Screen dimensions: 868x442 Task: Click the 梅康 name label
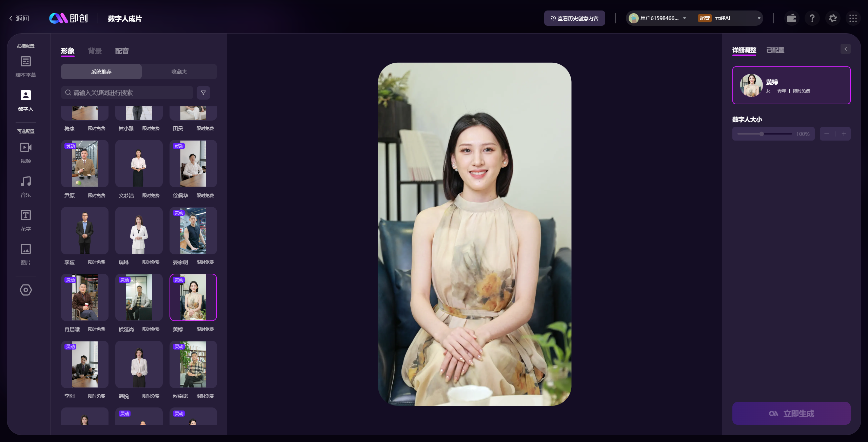70,129
